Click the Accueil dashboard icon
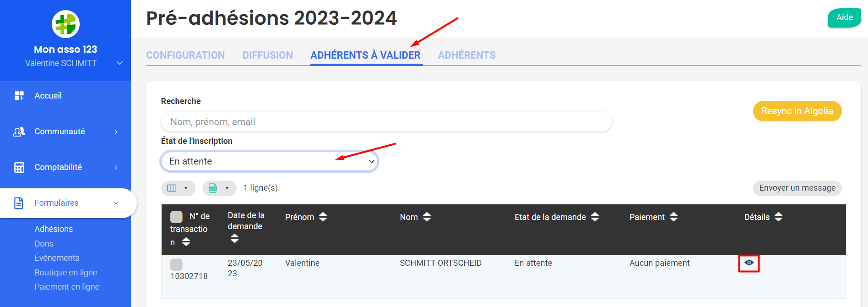The image size is (868, 307). 19,95
